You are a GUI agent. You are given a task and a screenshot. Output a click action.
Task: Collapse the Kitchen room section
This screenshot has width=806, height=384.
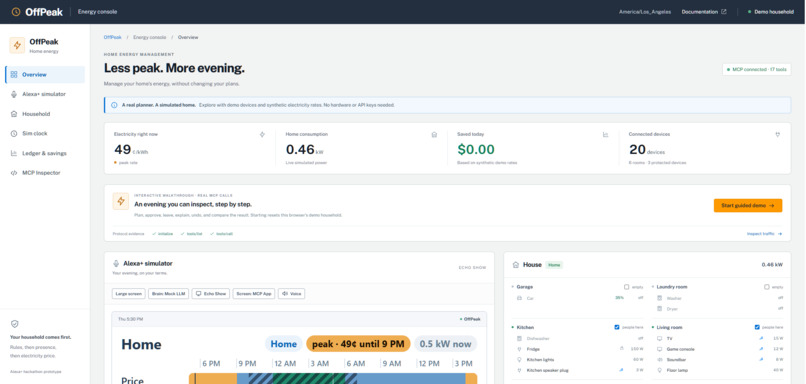point(512,327)
